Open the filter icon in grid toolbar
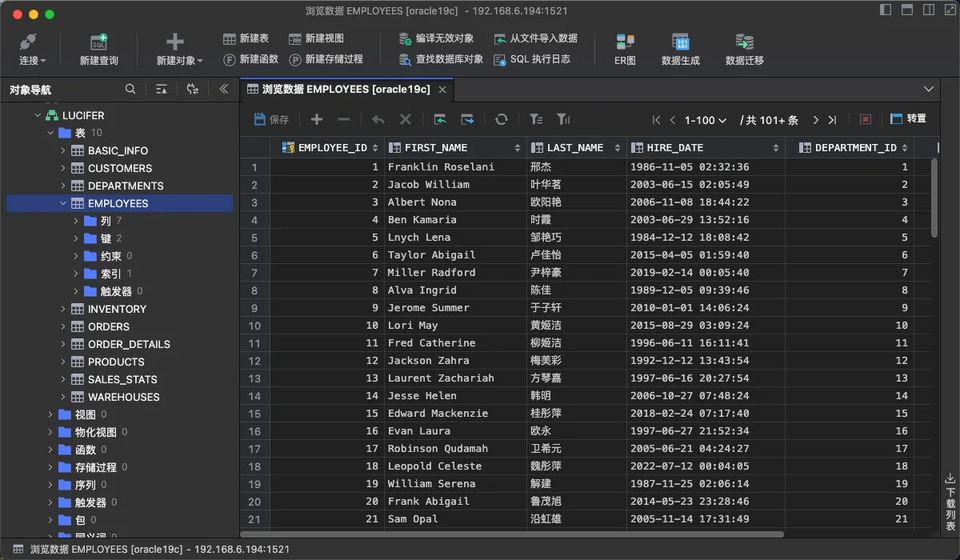This screenshot has width=960, height=560. click(x=536, y=119)
